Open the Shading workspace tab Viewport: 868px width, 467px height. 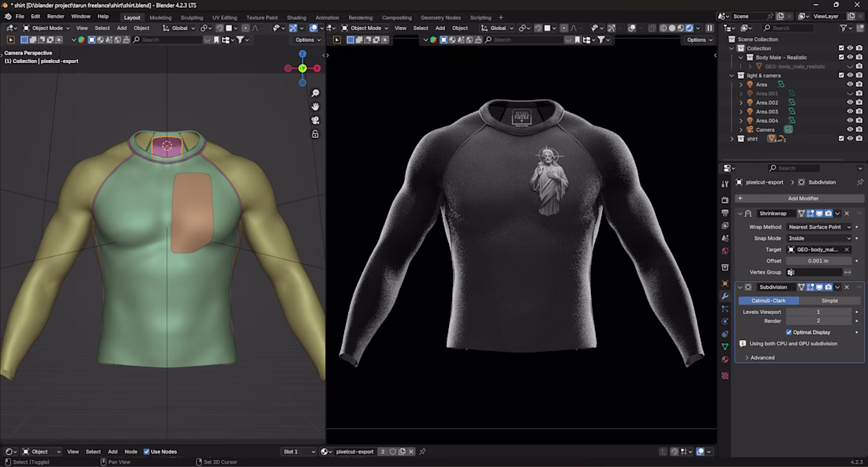coord(296,17)
